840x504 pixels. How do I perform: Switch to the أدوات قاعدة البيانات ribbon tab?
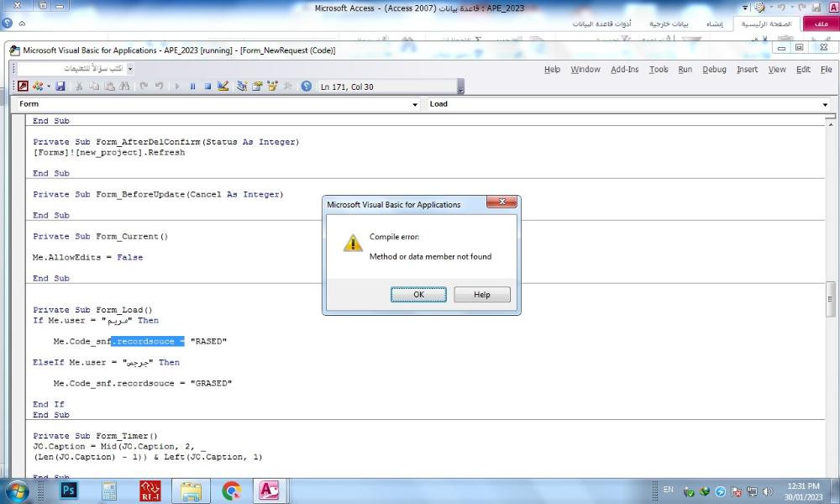(601, 24)
